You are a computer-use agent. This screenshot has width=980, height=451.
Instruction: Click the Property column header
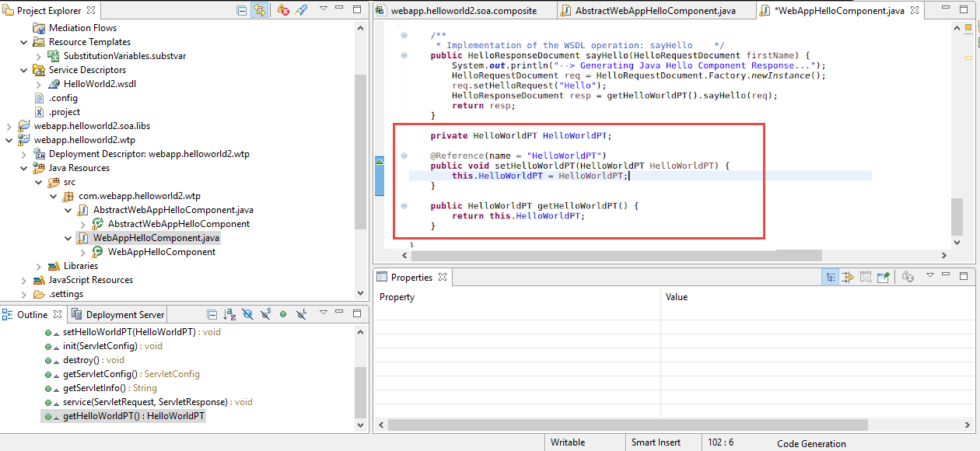[397, 297]
